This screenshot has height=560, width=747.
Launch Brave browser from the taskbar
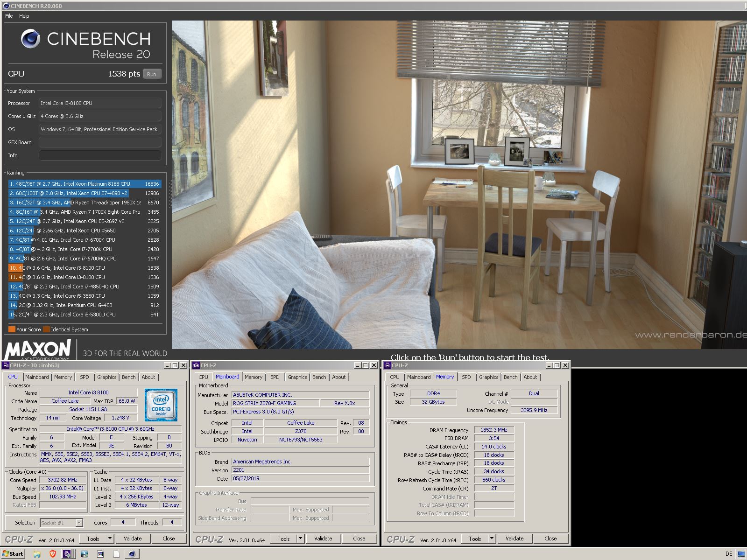52,554
